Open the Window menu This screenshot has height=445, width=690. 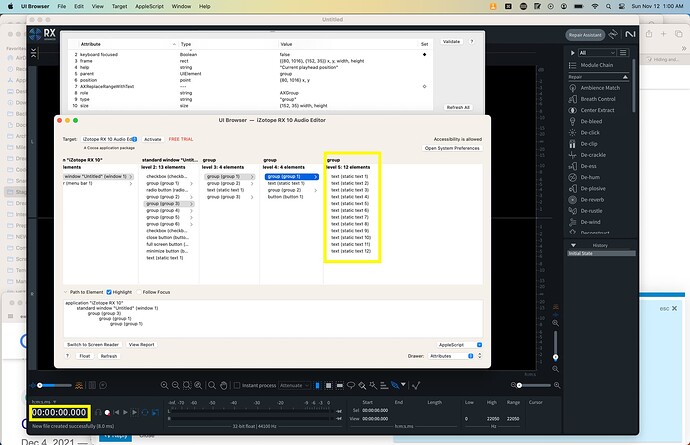pyautogui.click(x=181, y=7)
